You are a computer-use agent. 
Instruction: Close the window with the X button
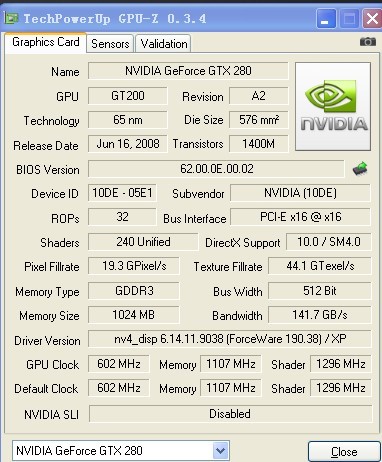coord(372,18)
